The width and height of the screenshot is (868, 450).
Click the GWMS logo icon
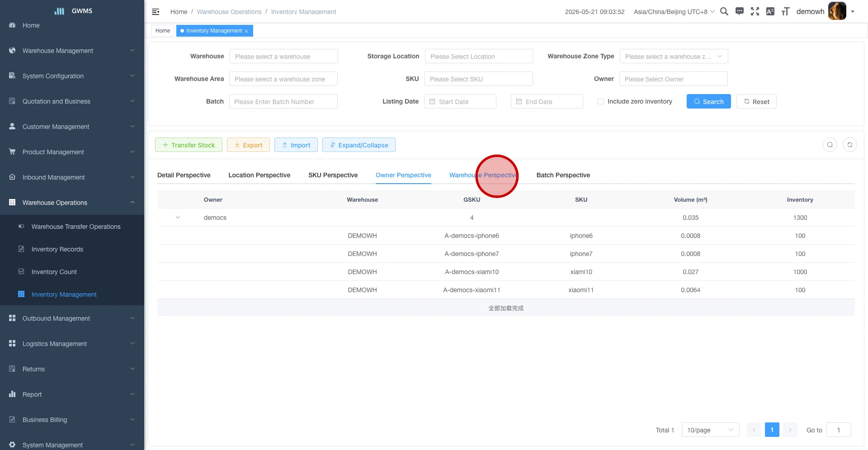tap(60, 11)
